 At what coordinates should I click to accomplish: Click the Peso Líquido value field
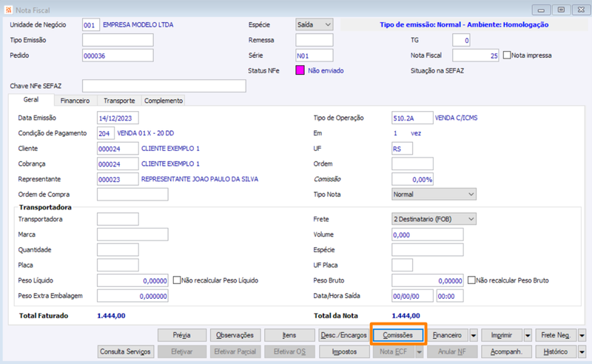click(x=132, y=280)
